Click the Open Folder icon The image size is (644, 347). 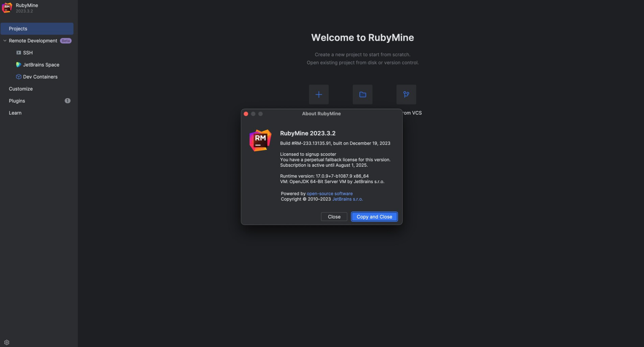tap(362, 94)
